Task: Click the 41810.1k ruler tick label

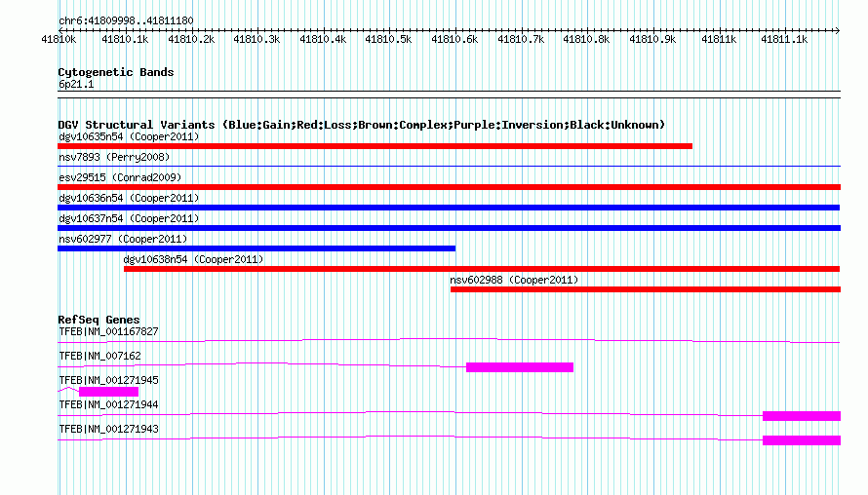Action: (x=125, y=39)
